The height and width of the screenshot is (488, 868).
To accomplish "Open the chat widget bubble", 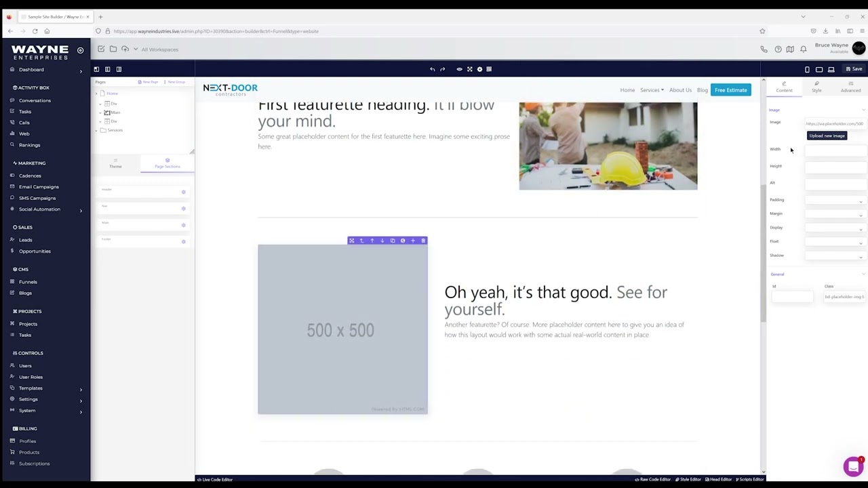I will (853, 466).
